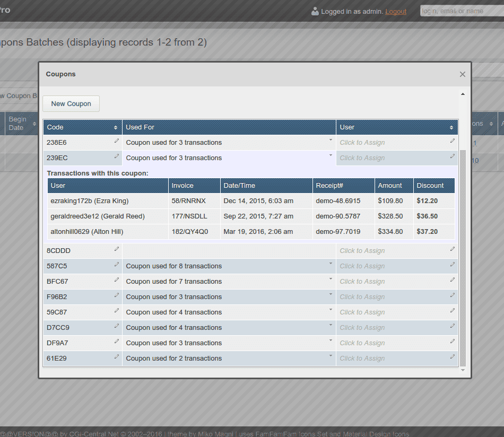Edit code DF9A7 pencil icon
Viewport: 504px width, 437px height.
[117, 341]
